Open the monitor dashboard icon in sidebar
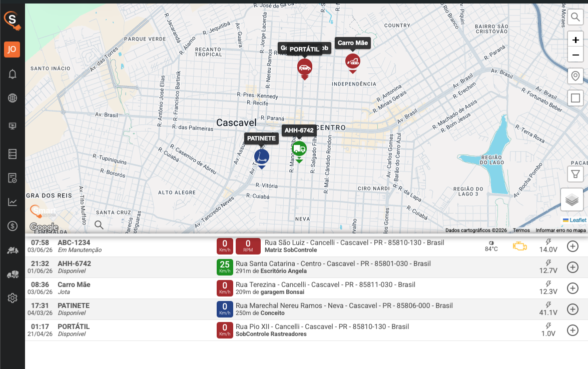588x369 pixels. pyautogui.click(x=13, y=126)
